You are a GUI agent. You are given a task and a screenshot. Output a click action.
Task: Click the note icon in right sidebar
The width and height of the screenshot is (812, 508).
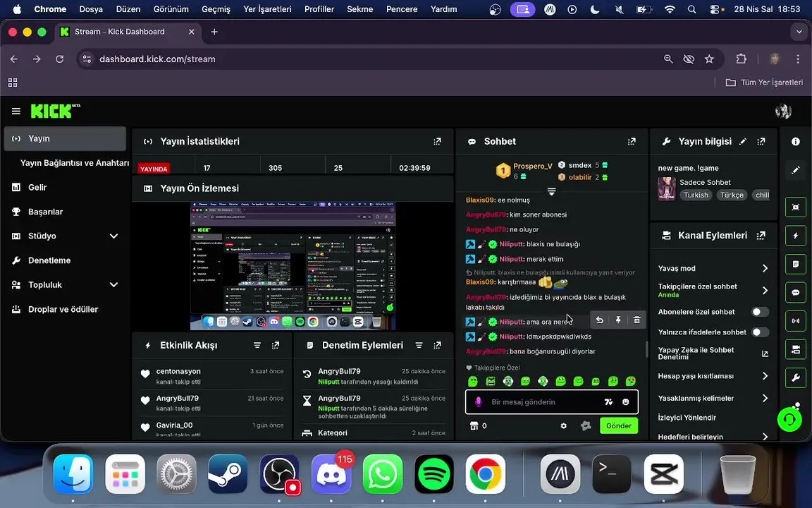coord(795,264)
